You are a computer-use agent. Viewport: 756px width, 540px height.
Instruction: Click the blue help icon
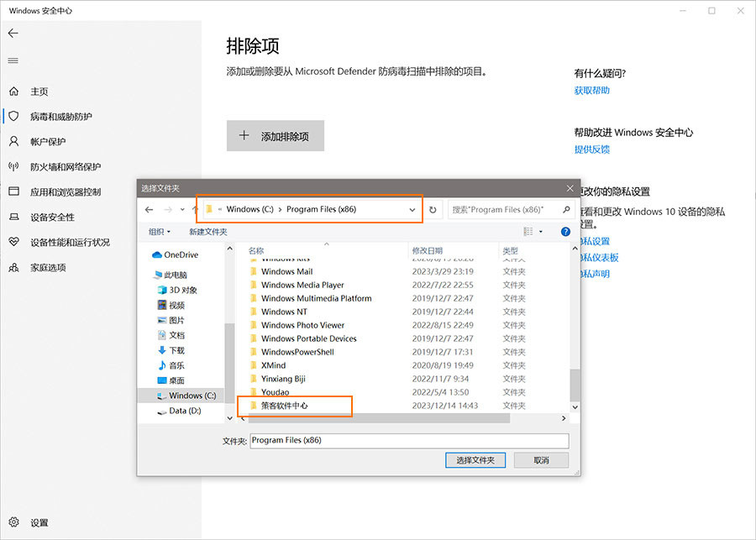565,232
